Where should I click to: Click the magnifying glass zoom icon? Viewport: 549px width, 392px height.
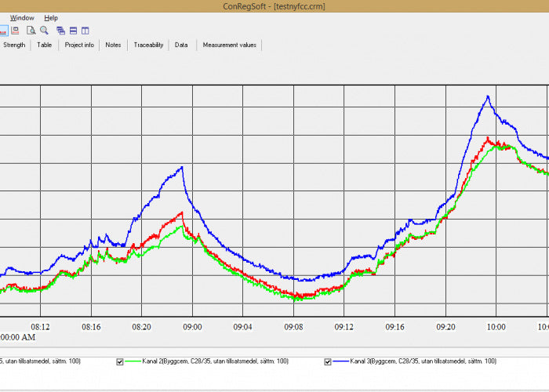pyautogui.click(x=44, y=31)
